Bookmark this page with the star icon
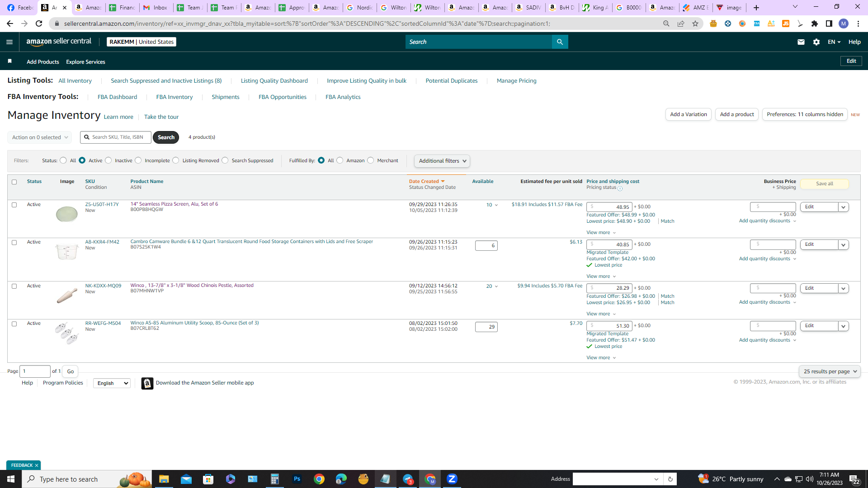This screenshot has width=868, height=488. click(695, 23)
